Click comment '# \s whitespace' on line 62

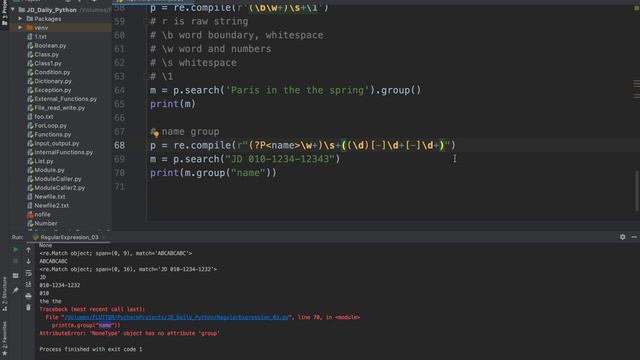click(193, 63)
